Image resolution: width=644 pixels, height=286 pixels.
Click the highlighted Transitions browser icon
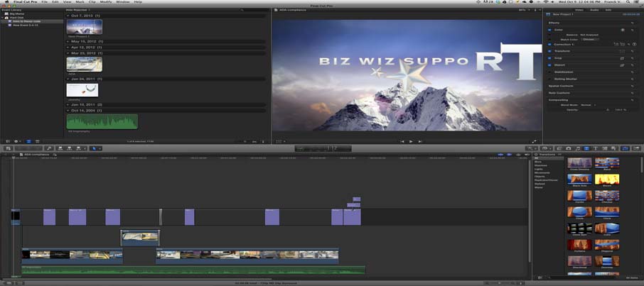(x=586, y=148)
